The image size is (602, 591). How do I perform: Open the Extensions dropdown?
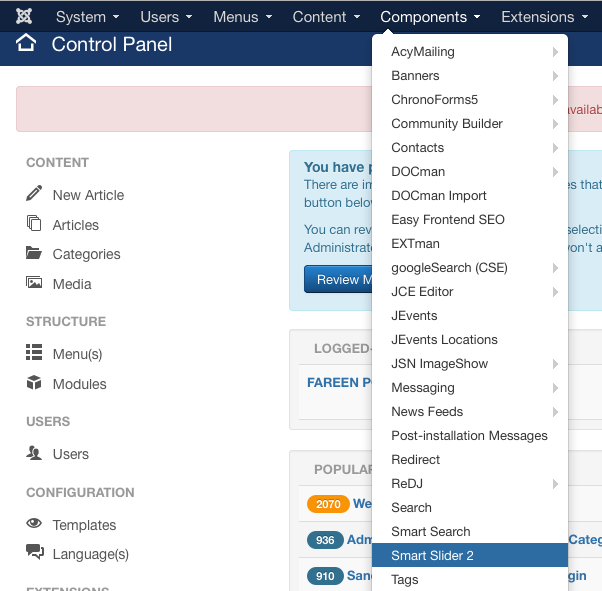[545, 17]
